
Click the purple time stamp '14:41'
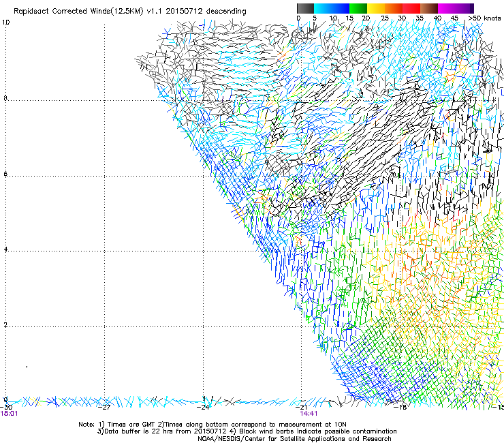pyautogui.click(x=309, y=414)
